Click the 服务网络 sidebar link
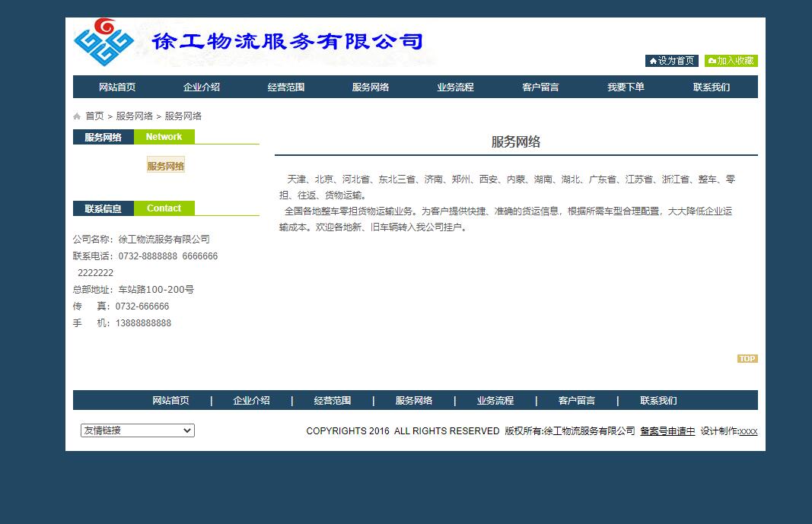Image resolution: width=812 pixels, height=524 pixels. (x=165, y=165)
